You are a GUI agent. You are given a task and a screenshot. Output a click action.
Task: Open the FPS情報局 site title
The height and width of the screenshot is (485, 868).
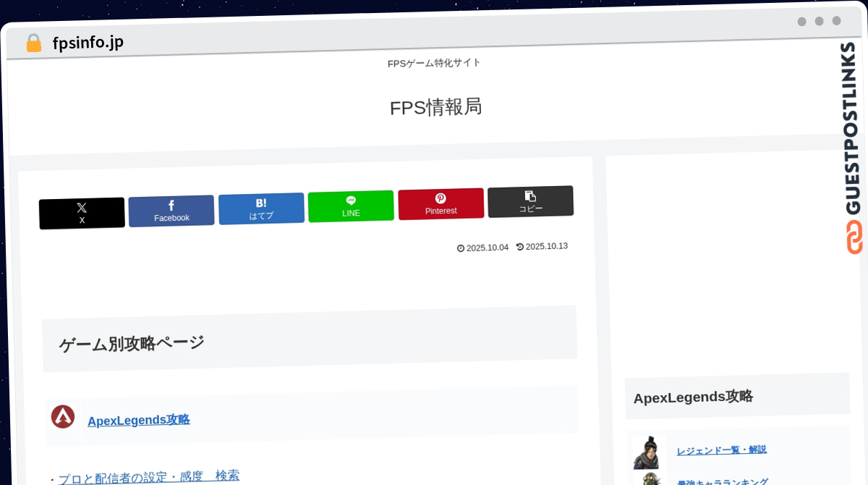click(435, 107)
